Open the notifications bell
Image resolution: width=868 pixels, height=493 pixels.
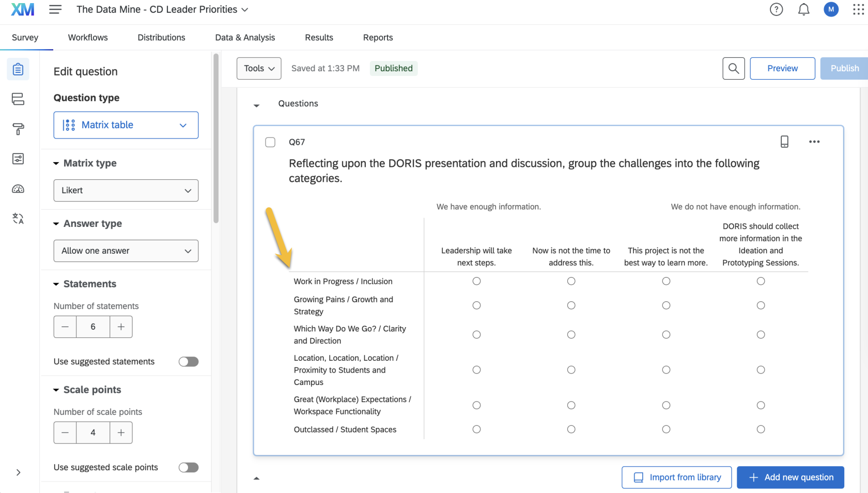(x=803, y=9)
